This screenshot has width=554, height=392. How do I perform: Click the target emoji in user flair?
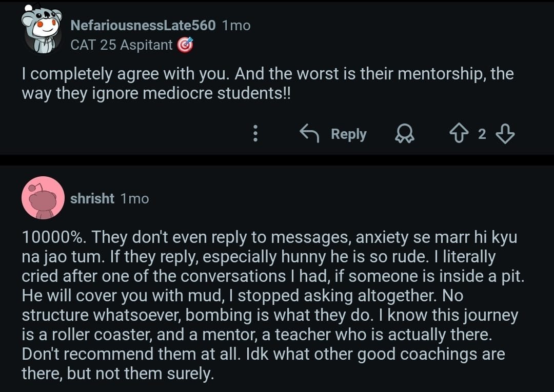click(x=185, y=45)
